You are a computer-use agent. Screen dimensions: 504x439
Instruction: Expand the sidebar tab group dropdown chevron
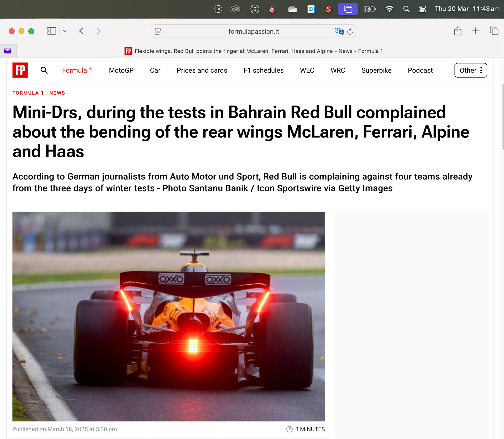click(65, 31)
